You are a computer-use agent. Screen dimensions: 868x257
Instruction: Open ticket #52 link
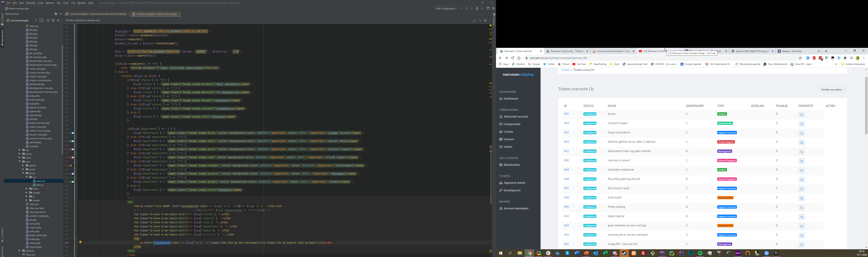tap(566, 142)
